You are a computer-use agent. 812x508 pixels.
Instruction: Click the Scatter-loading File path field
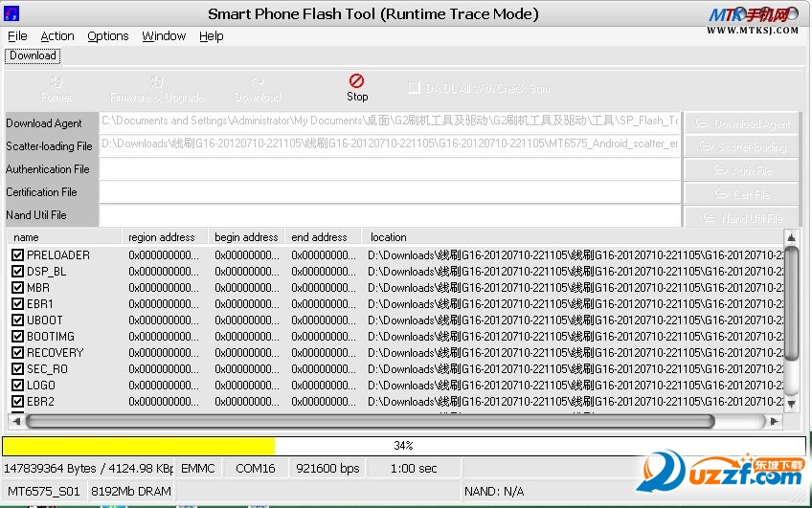[x=390, y=145]
